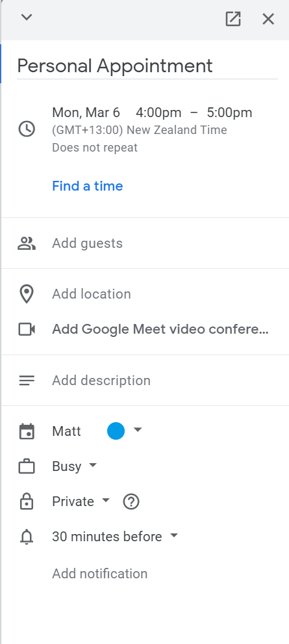Open the event color dropdown arrow
The height and width of the screenshot is (644, 289).
coord(138,429)
